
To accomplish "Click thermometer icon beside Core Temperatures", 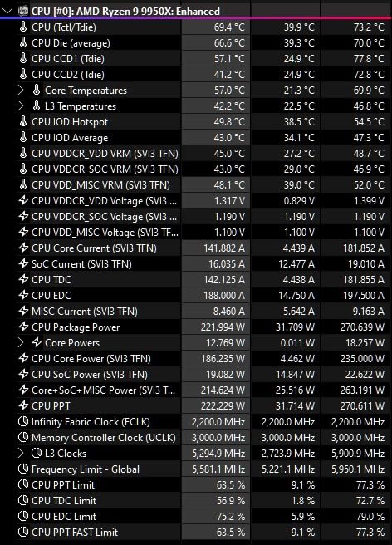I will 37,90.
